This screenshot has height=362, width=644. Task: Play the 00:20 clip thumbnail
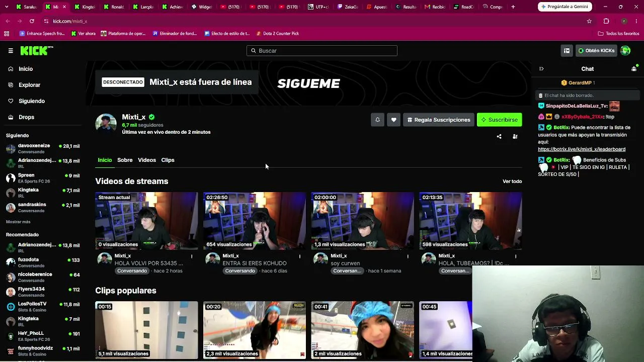click(255, 330)
